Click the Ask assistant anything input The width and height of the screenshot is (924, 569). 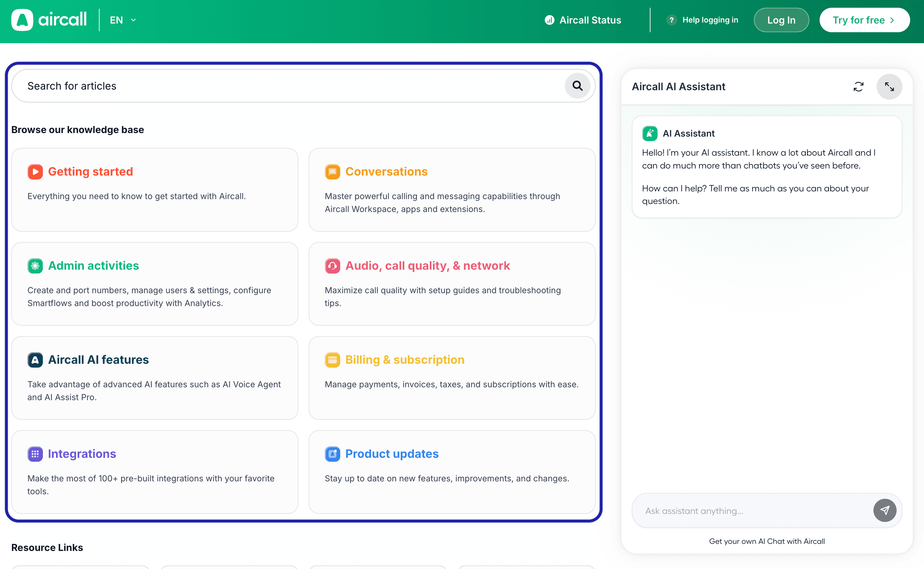[x=749, y=511]
